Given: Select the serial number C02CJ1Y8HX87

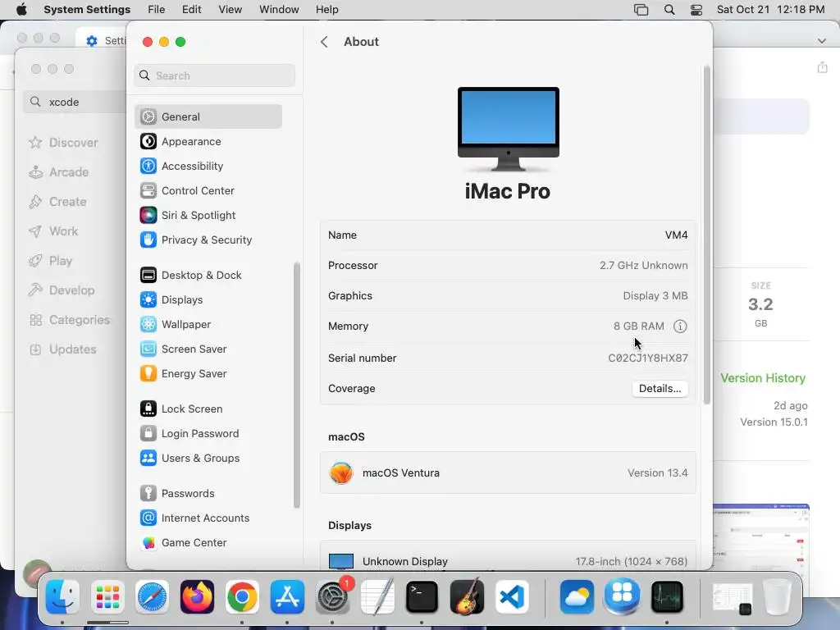Looking at the screenshot, I should point(648,358).
